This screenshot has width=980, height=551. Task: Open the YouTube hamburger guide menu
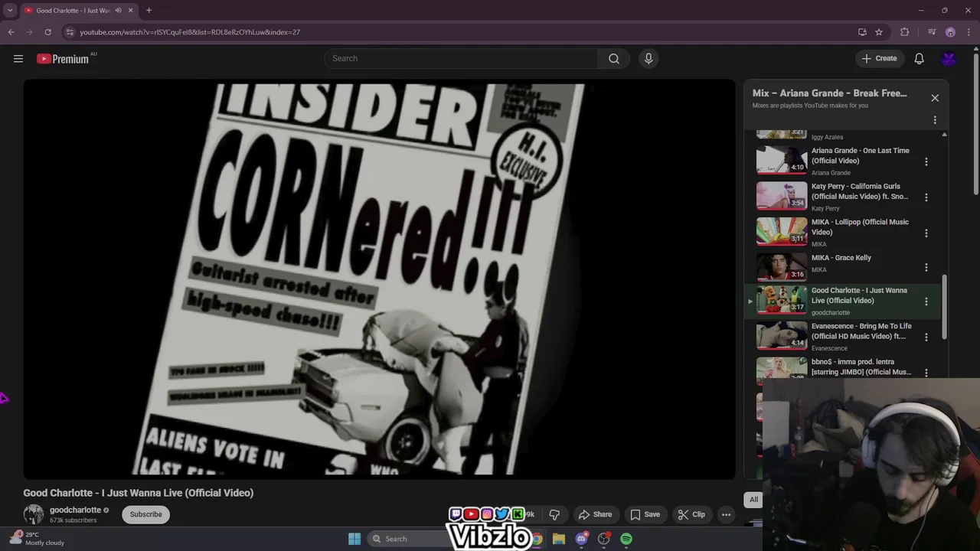[x=18, y=58]
